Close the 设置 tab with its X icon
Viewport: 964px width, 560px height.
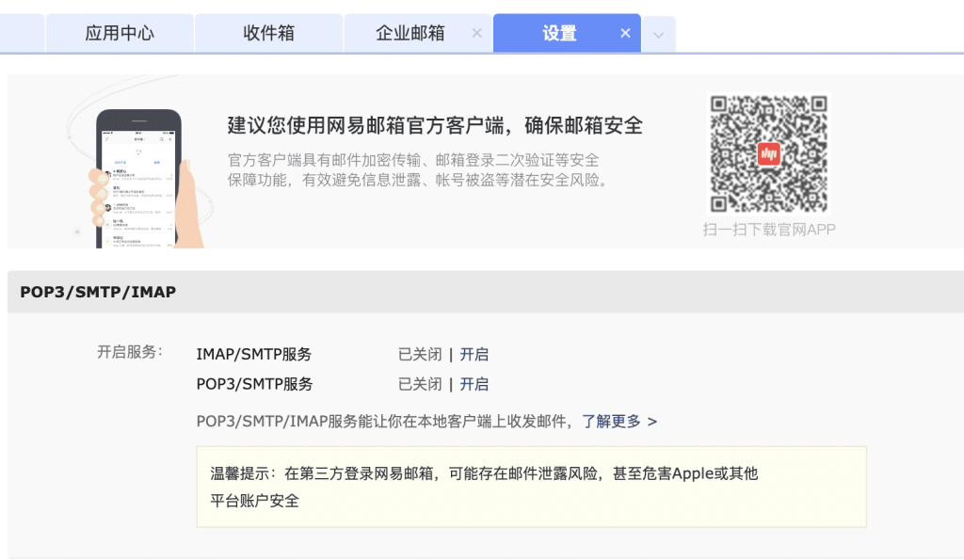pos(625,33)
